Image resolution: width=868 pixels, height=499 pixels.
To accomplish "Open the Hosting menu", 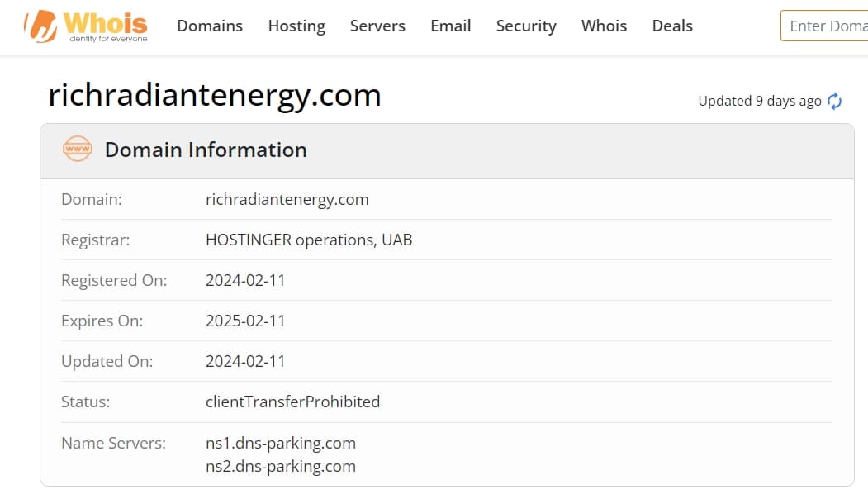I will [296, 26].
